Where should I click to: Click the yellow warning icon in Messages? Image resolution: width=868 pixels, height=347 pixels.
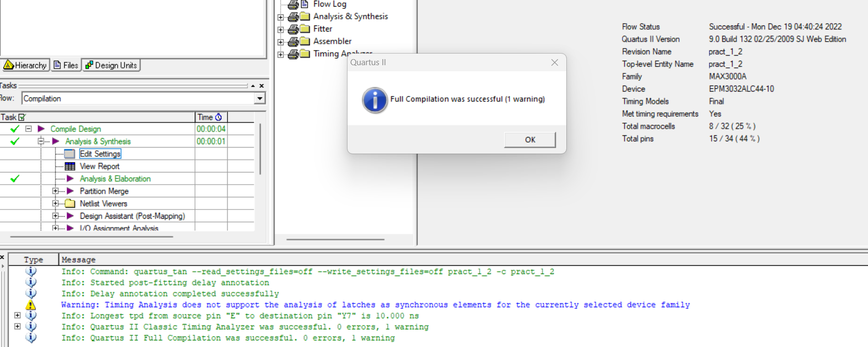31,305
